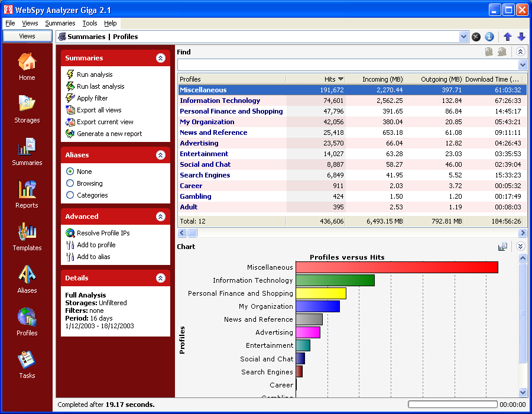Open the Find field dropdown arrow

[523, 64]
